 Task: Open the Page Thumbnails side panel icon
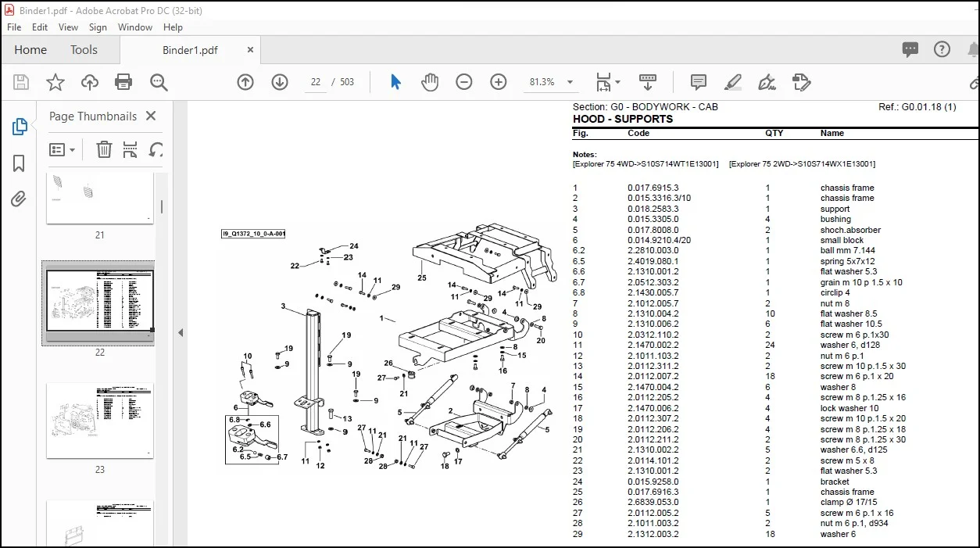coord(20,127)
